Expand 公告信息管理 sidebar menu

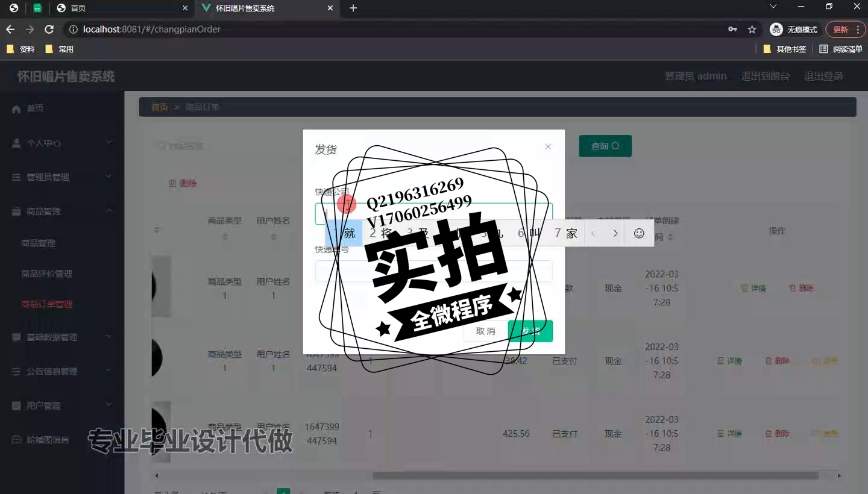pyautogui.click(x=62, y=372)
